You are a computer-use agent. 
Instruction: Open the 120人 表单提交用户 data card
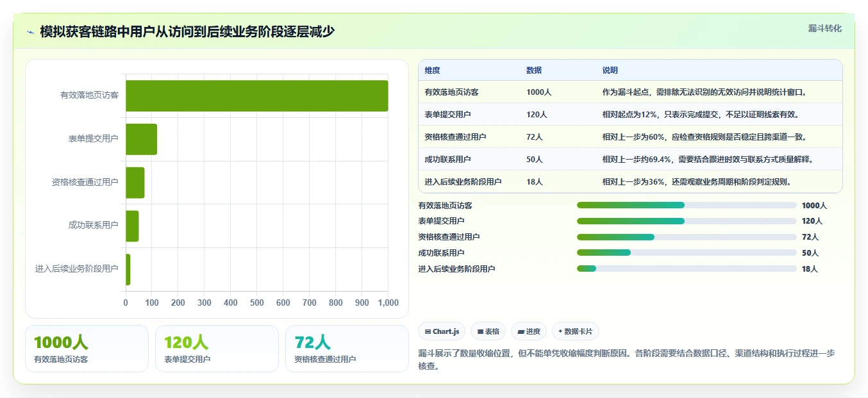click(x=217, y=349)
